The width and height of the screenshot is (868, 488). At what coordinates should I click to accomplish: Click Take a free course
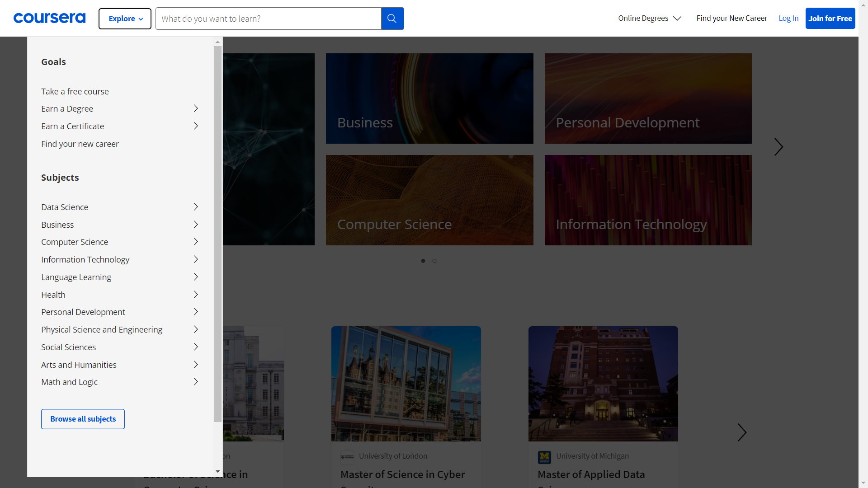pos(75,91)
